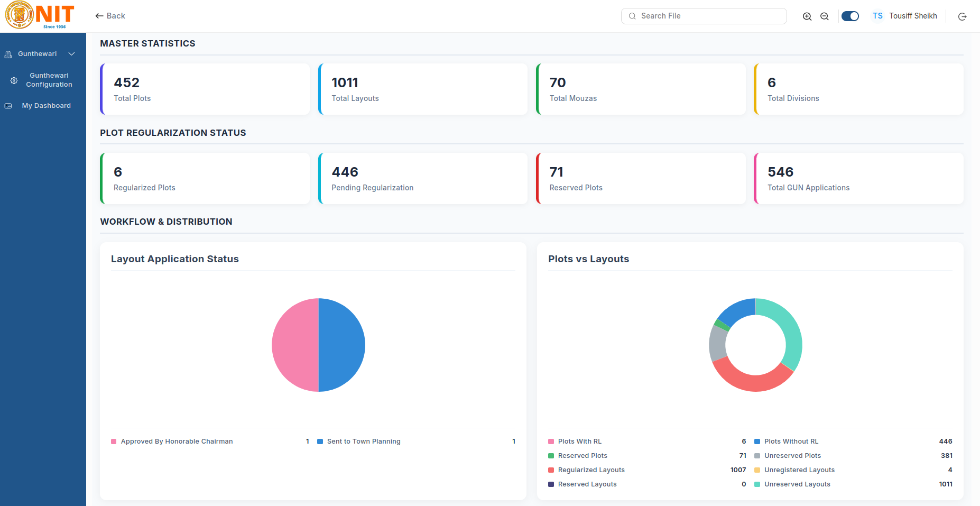Image resolution: width=980 pixels, height=506 pixels.
Task: Open the Total Plots statistics card
Action: click(205, 89)
